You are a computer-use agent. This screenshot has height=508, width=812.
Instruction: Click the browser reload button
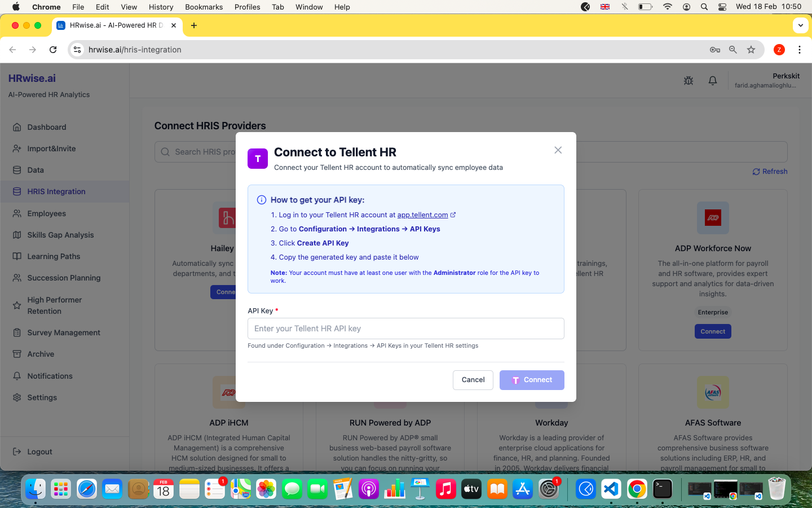(x=53, y=50)
